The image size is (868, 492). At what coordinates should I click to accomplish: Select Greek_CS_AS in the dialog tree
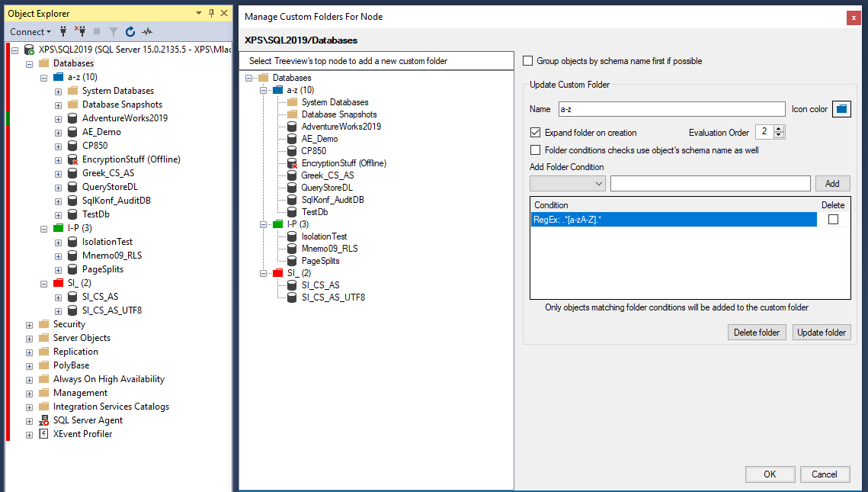coord(328,175)
